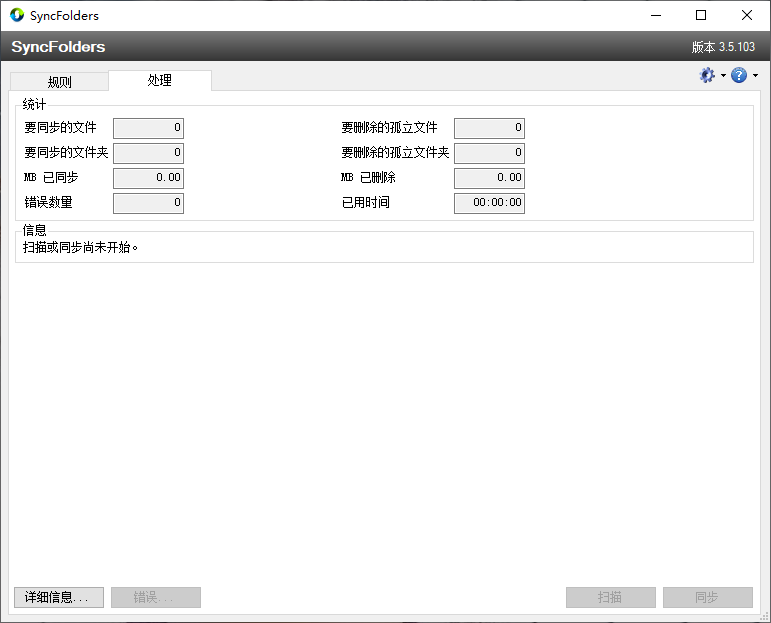Click the MB 已删除 value field
Screen dimensions: 771x623
pos(489,178)
